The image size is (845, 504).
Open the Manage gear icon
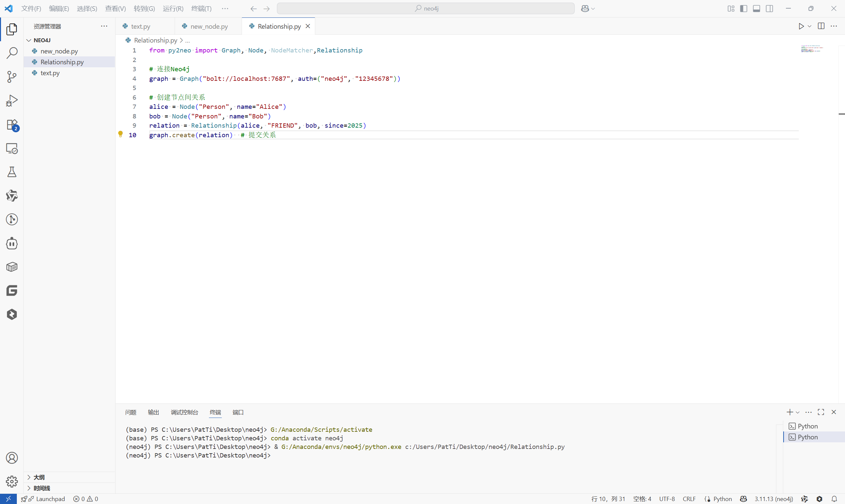coord(12,481)
